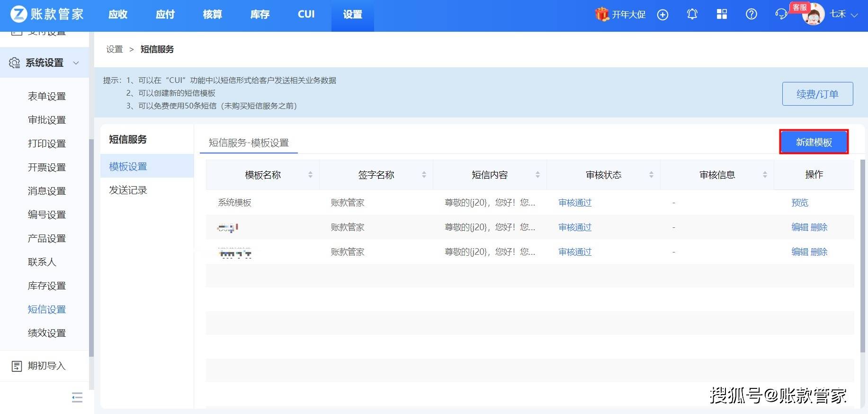Click the 期初导入 document icon
868x414 pixels.
click(x=17, y=366)
